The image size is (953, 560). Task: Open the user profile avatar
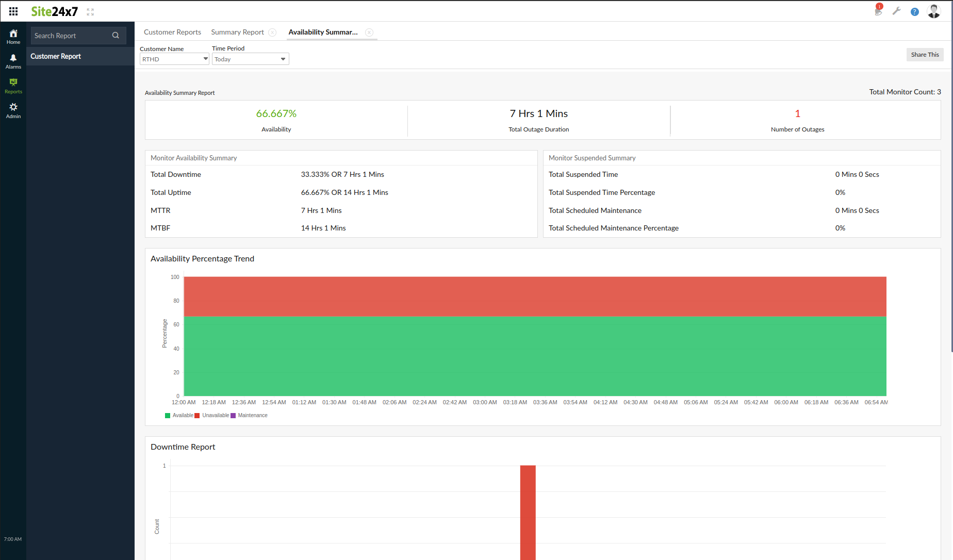(933, 11)
